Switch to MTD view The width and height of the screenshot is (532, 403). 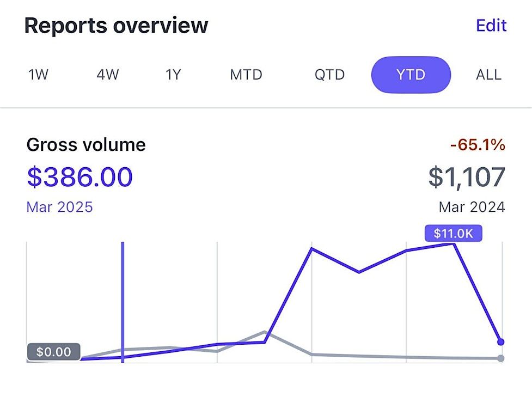[246, 75]
